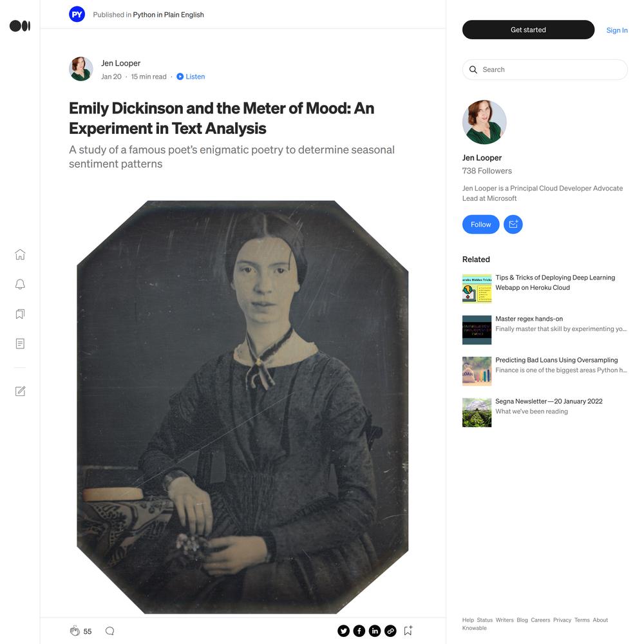This screenshot has height=644, width=644.
Task: Open reading list bookmarks icon in sidebar
Action: [x=20, y=314]
